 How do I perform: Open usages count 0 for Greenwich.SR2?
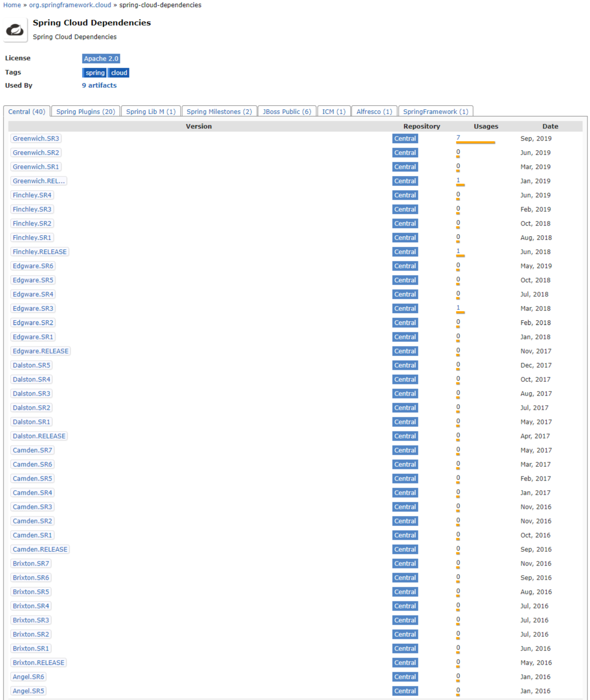(x=458, y=152)
